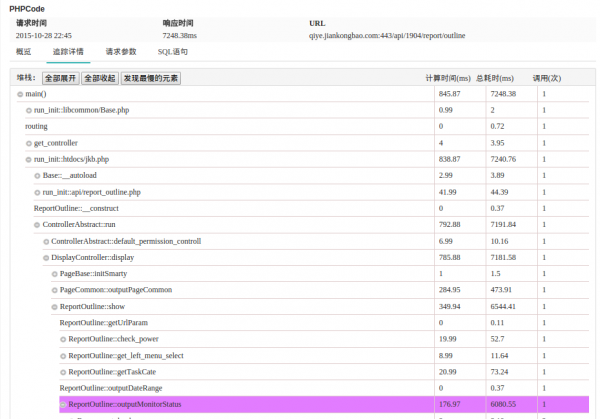Collapse run_init::htdocs/jkb.php node
The width and height of the screenshot is (600, 419).
[x=29, y=159]
